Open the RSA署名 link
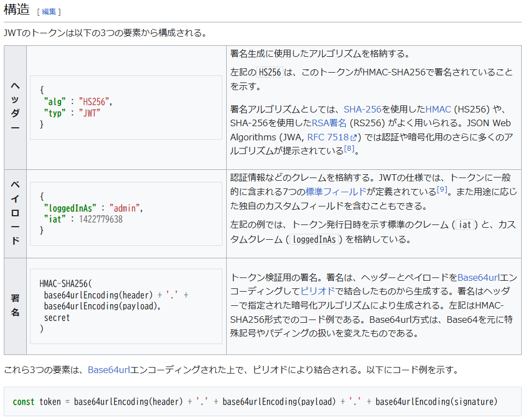Viewport: 525px width, 420px height. tap(329, 123)
